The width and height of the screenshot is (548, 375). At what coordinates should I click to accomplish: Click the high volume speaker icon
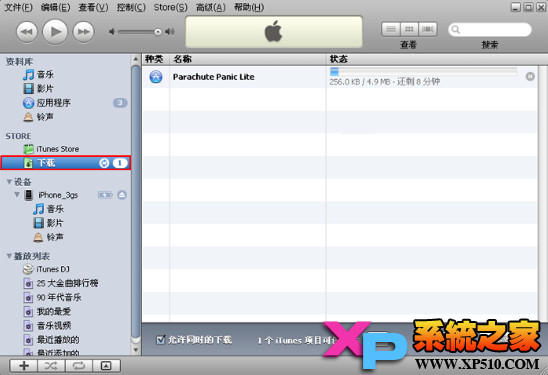(x=170, y=32)
